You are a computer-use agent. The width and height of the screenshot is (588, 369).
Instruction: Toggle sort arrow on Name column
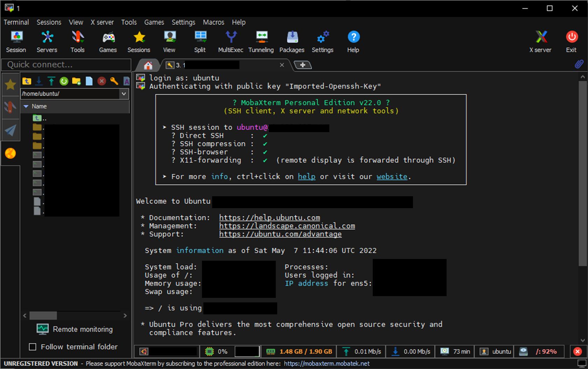click(x=26, y=106)
